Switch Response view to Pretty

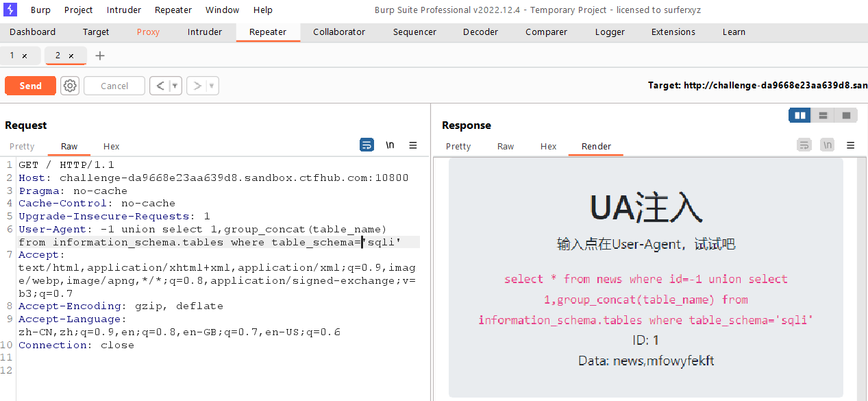point(458,146)
